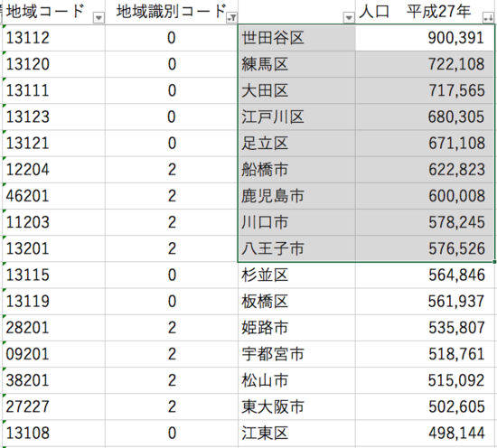This screenshot has width=497, height=448.
Task: Click the 大田区 cell
Action: (x=296, y=90)
